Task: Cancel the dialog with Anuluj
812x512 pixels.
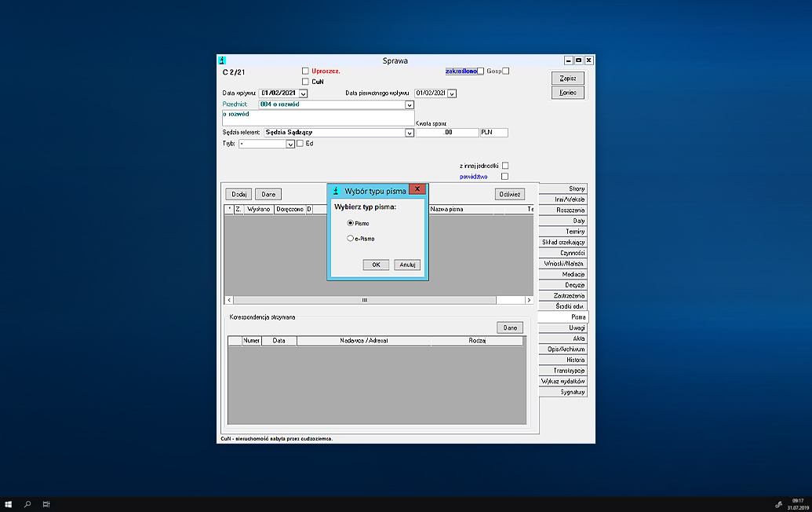Action: (x=407, y=265)
